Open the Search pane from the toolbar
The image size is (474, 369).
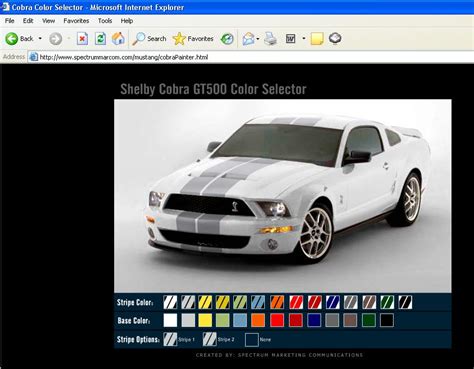pos(149,39)
